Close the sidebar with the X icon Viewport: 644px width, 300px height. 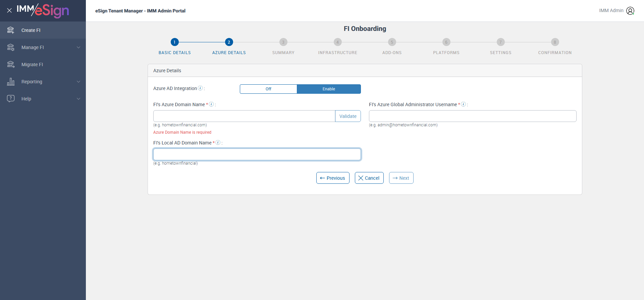pyautogui.click(x=9, y=10)
